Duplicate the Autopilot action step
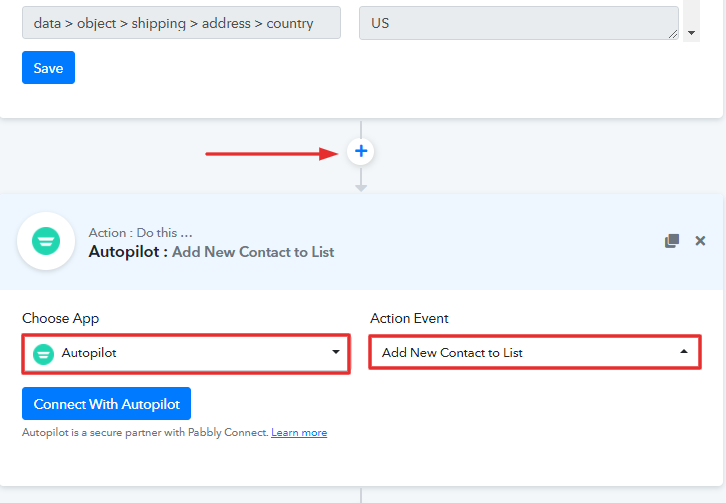726x503 pixels. click(672, 241)
